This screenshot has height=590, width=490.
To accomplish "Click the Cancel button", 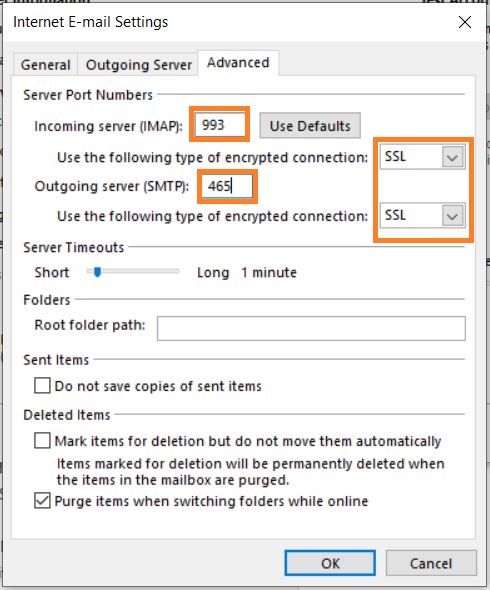I will 431,563.
